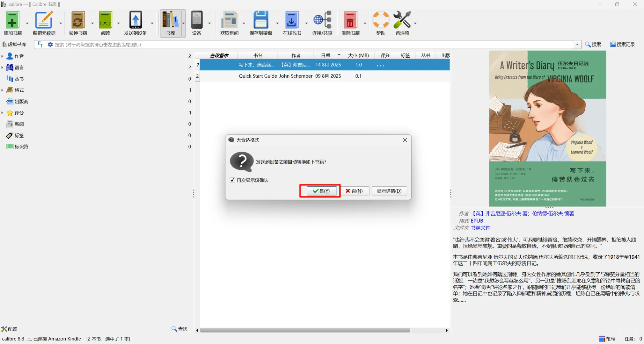
Task: Expand the 作者 authors category
Action: (2, 56)
